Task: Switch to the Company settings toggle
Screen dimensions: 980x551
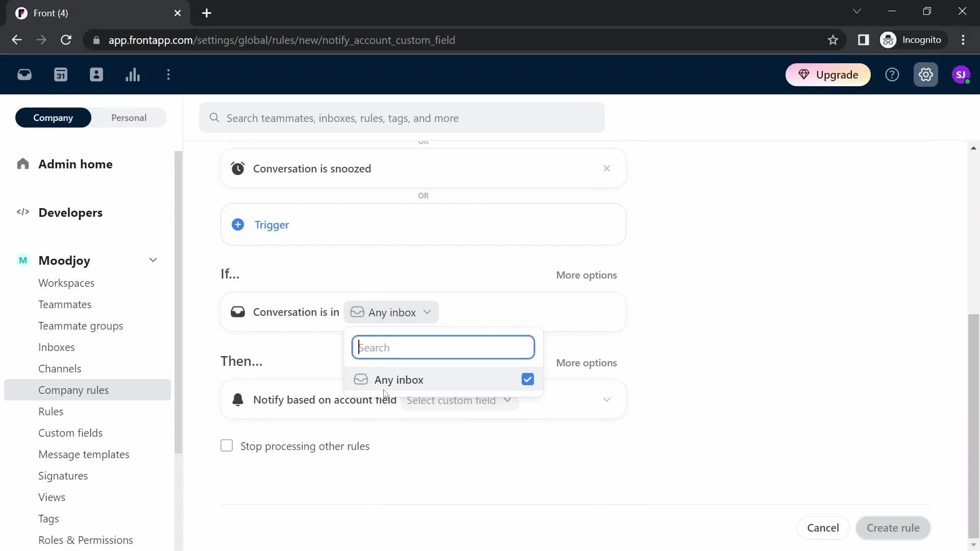Action: [53, 118]
